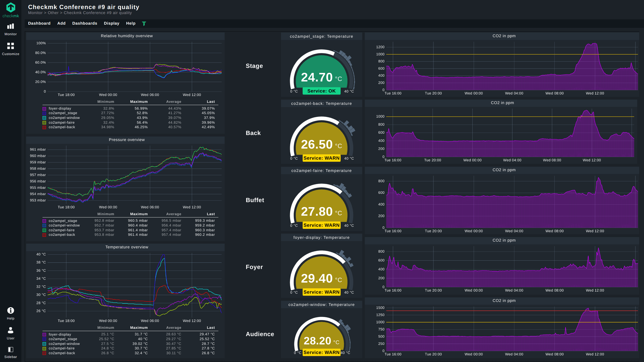Click the Stage temperature gauge Service: OK
644x362 pixels.
[x=321, y=91]
